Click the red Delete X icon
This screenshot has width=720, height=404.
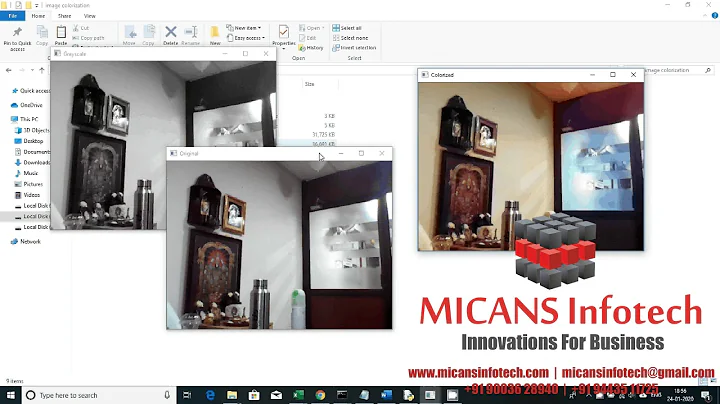point(171,32)
